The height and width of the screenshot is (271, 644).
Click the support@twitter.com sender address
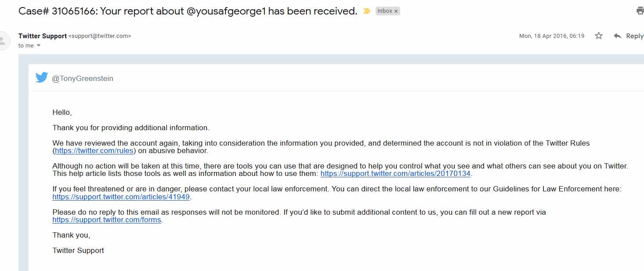[100, 36]
